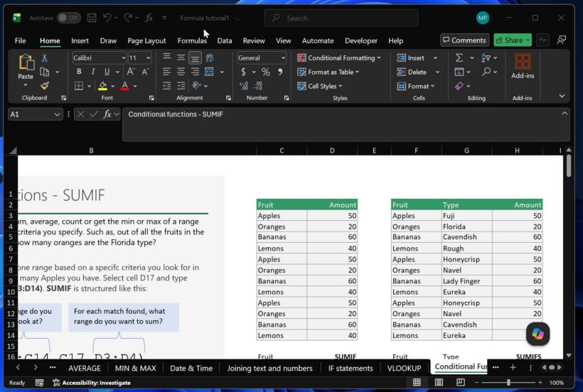The width and height of the screenshot is (583, 392).
Task: Click the account avatar MP
Action: [x=483, y=18]
